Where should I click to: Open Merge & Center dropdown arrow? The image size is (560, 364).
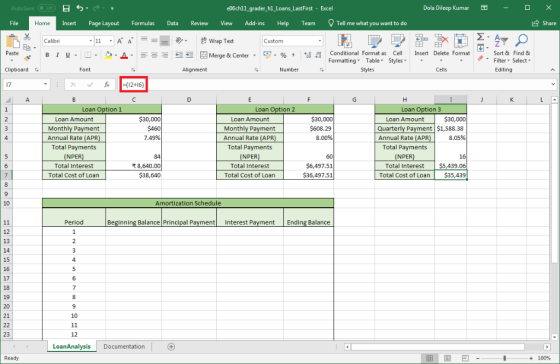click(255, 55)
